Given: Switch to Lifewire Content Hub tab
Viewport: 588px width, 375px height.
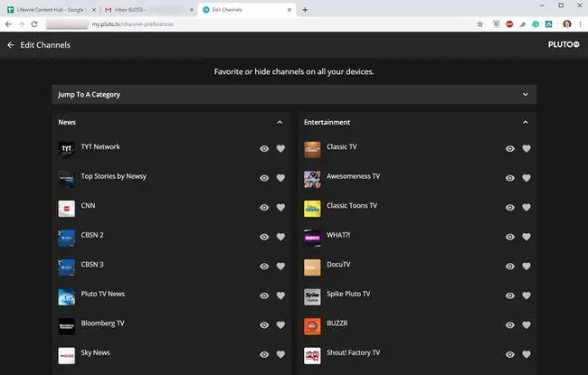Looking at the screenshot, I should coord(50,10).
